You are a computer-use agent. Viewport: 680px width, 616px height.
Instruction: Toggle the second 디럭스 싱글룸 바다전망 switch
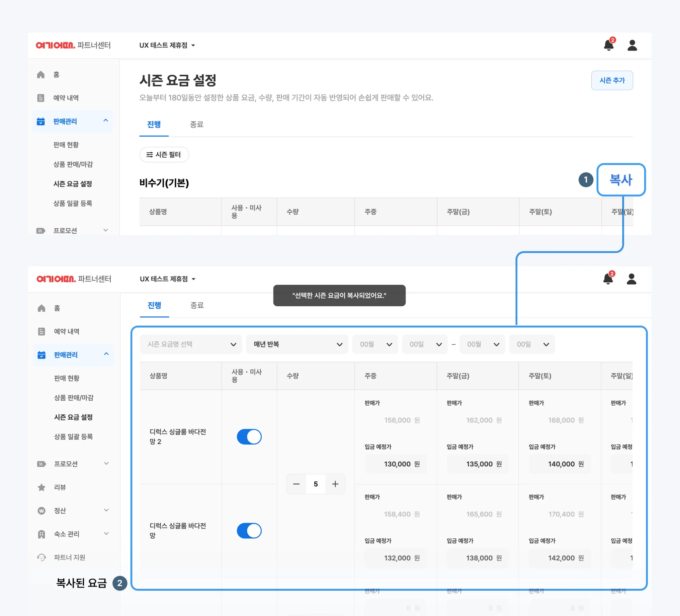249,530
